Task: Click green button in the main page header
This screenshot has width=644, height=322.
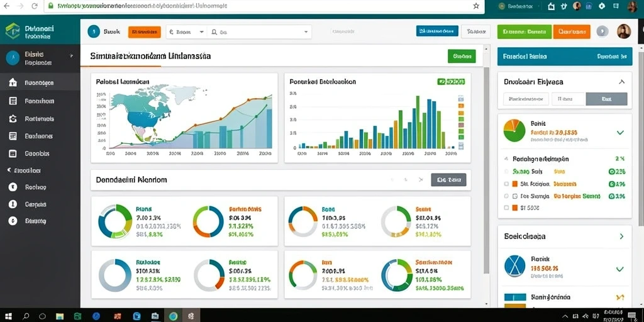Action: click(462, 56)
